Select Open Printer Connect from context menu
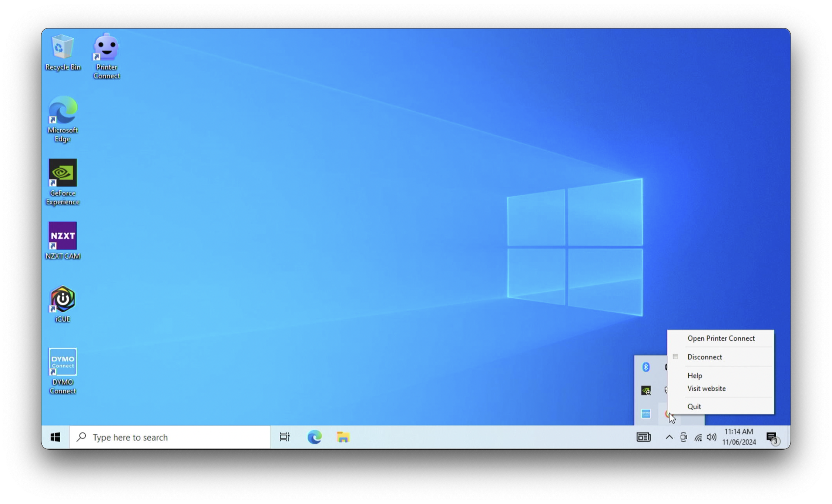The height and width of the screenshot is (504, 832). [721, 338]
